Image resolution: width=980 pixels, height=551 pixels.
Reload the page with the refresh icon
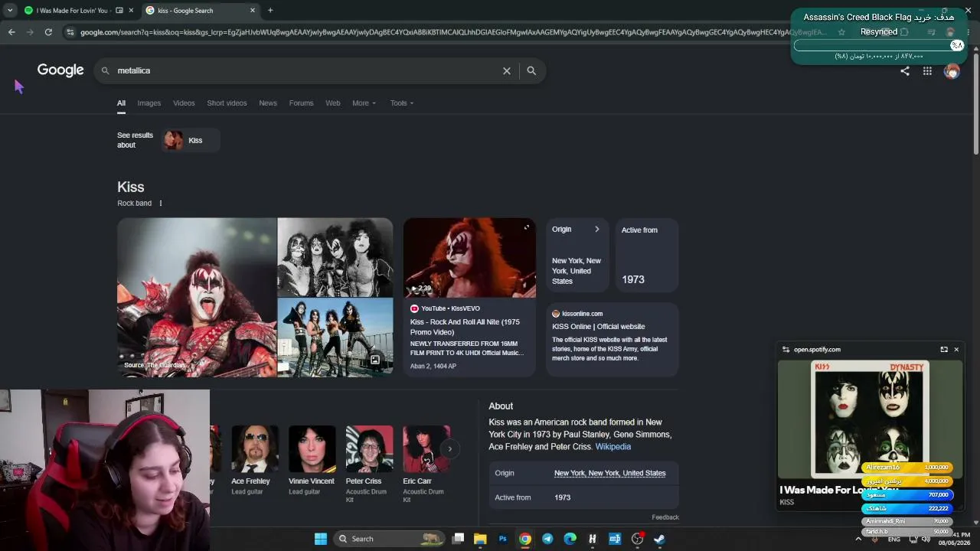point(48,32)
